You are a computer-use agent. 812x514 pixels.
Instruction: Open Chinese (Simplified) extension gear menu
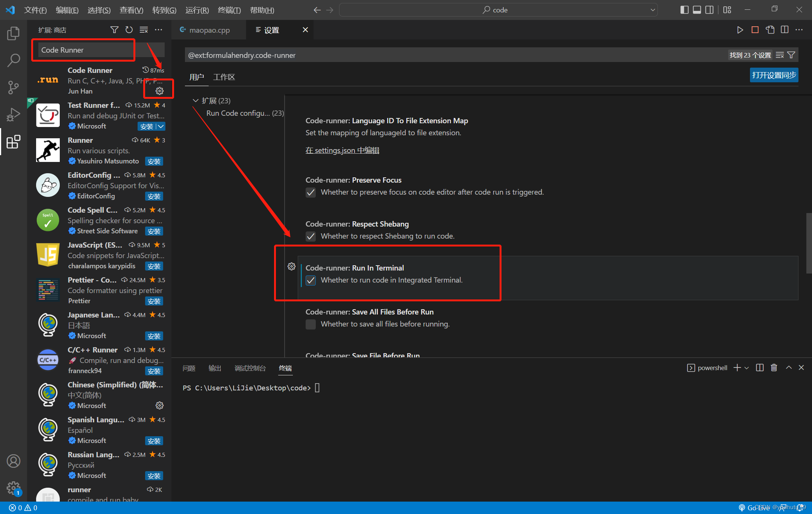pos(159,405)
